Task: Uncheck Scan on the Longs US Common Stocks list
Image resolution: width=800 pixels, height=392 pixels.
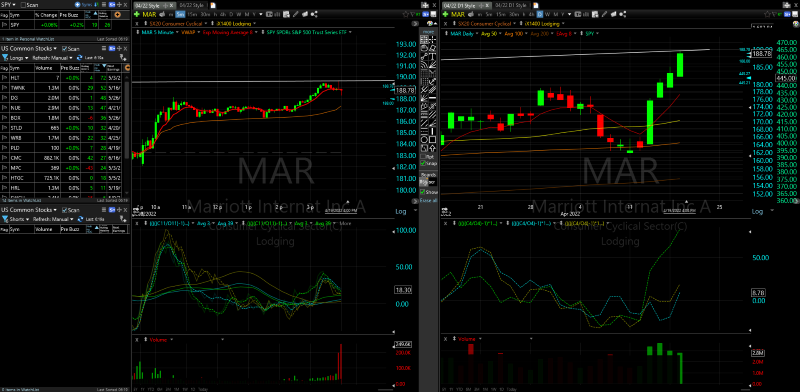Action: pyautogui.click(x=64, y=49)
